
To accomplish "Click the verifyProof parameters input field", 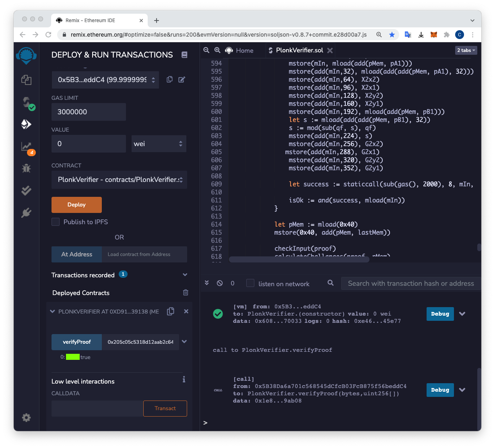I will tap(140, 342).
